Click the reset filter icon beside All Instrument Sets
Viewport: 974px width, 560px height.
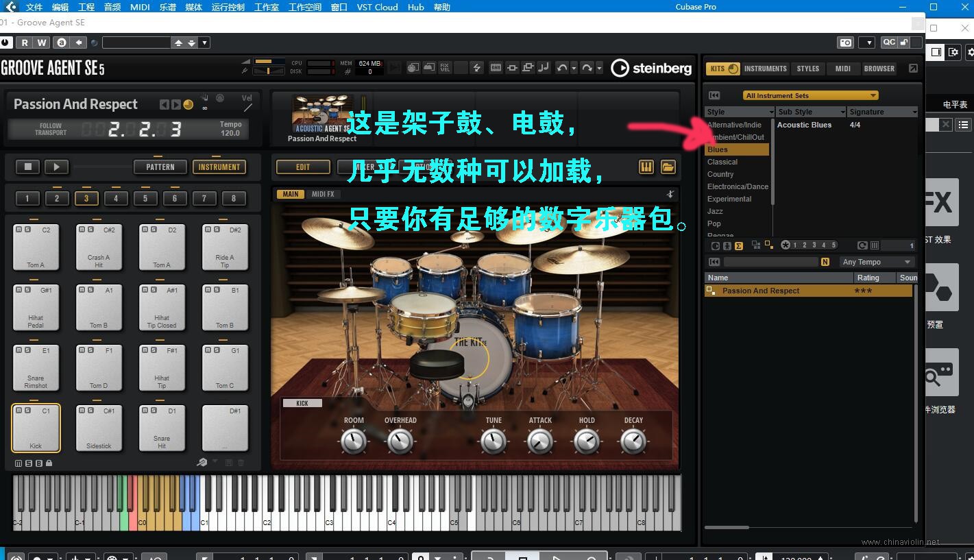(714, 95)
